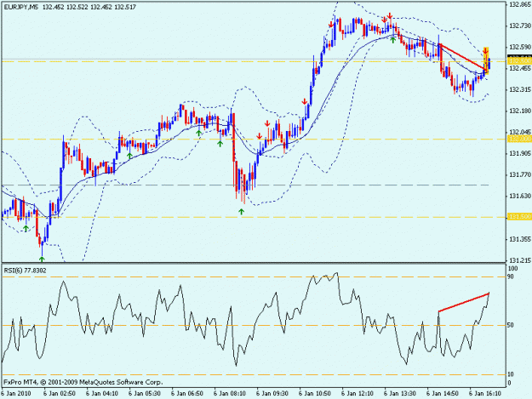Image resolution: width=532 pixels, height=399 pixels.
Task: Click the 131.905 price axis label
Action: click(519, 153)
